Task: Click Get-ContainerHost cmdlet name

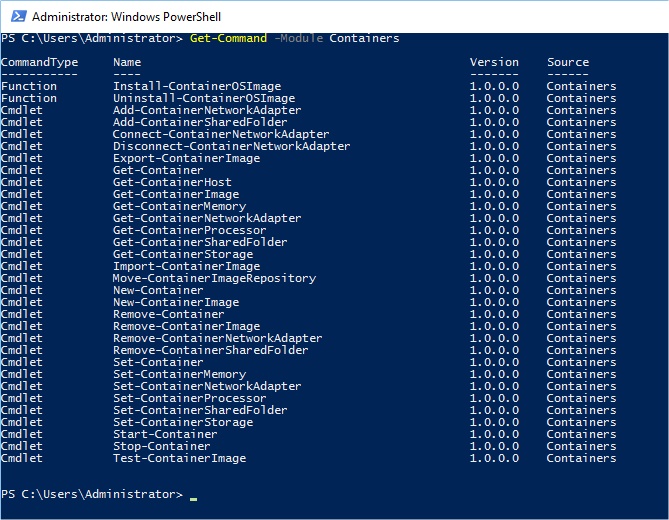Action: pos(172,182)
